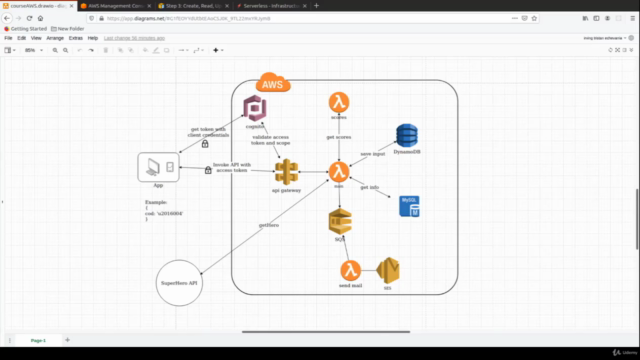Screen dimensions: 640x360
Task: Redo the last undone action
Action: click(91, 50)
